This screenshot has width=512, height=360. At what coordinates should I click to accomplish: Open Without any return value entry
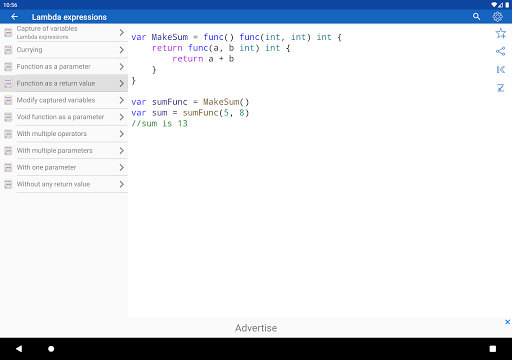(64, 184)
